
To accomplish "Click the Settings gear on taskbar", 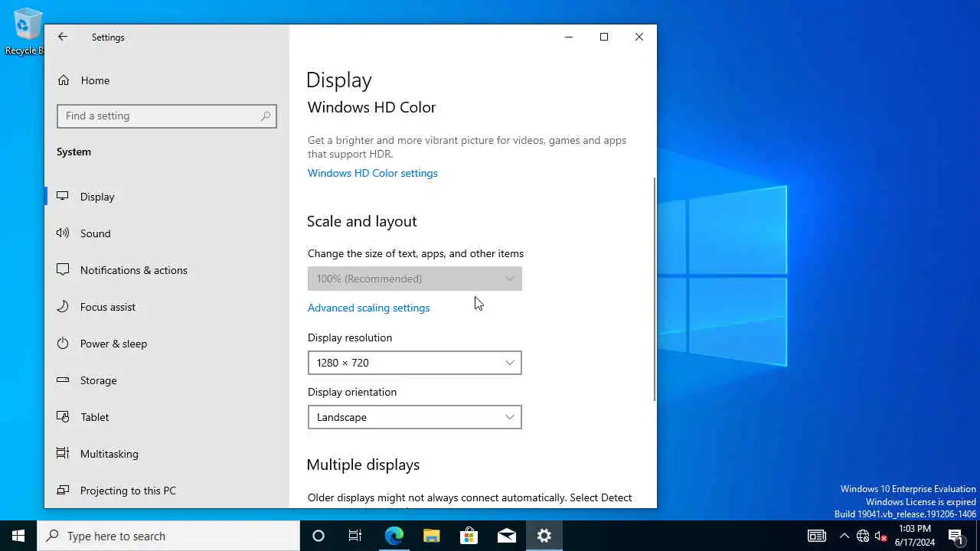I will (x=544, y=536).
